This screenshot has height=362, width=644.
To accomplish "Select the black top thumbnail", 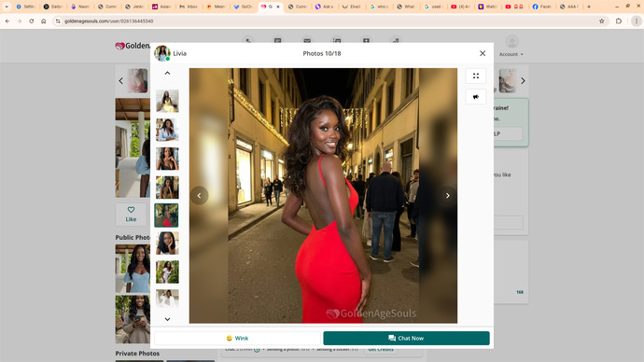I will point(167,159).
